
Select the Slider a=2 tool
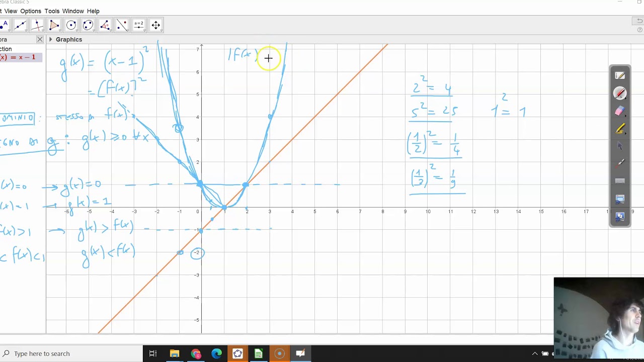pyautogui.click(x=139, y=25)
